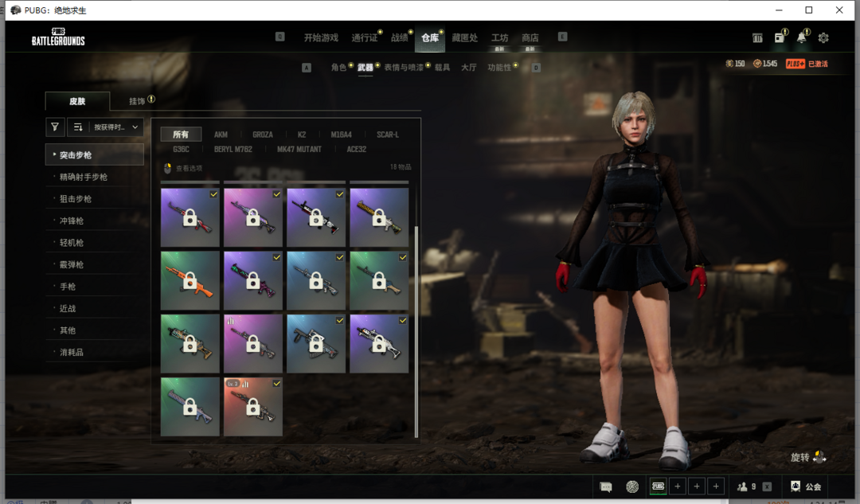Click the guild (公会) emblem icon

click(795, 486)
